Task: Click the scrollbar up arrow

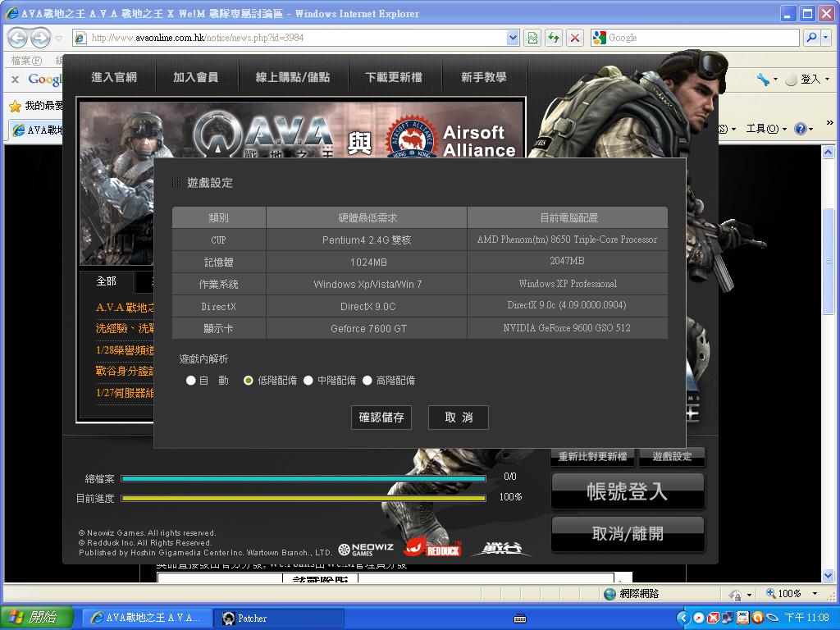Action: pyautogui.click(x=829, y=152)
